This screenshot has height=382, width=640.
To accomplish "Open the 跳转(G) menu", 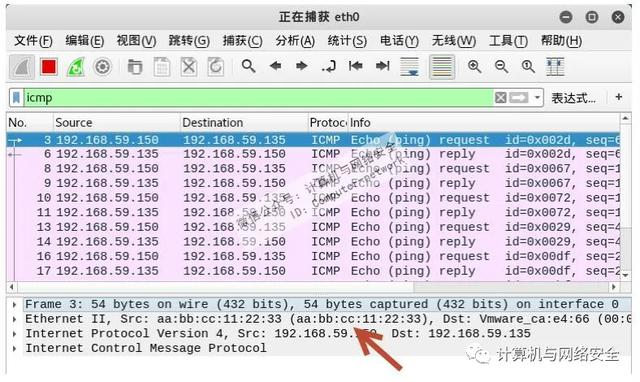I will [189, 41].
